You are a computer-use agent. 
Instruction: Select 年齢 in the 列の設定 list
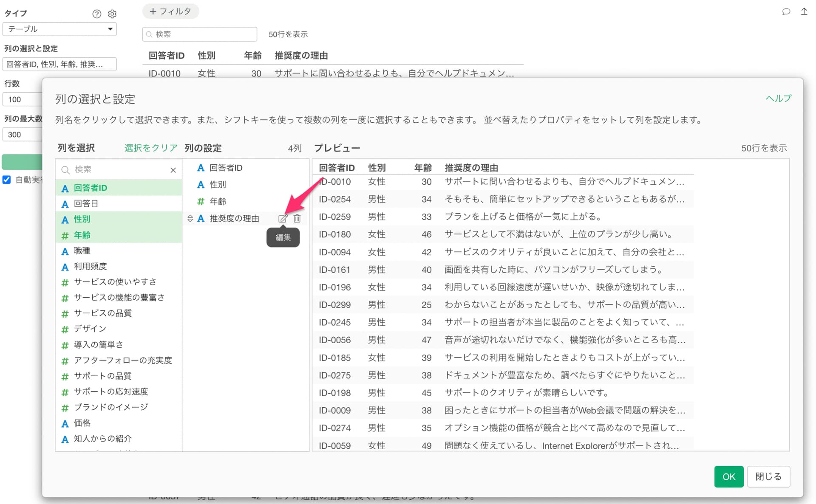218,201
